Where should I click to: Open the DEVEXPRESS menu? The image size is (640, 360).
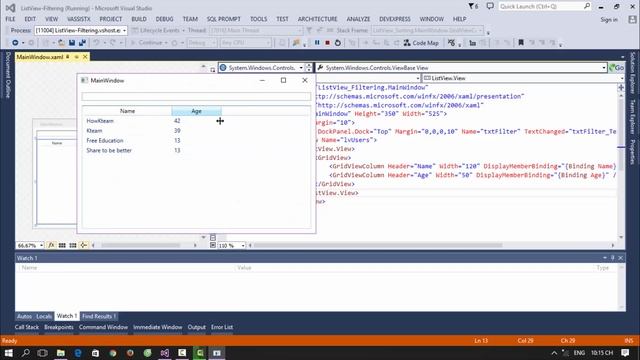click(x=395, y=19)
